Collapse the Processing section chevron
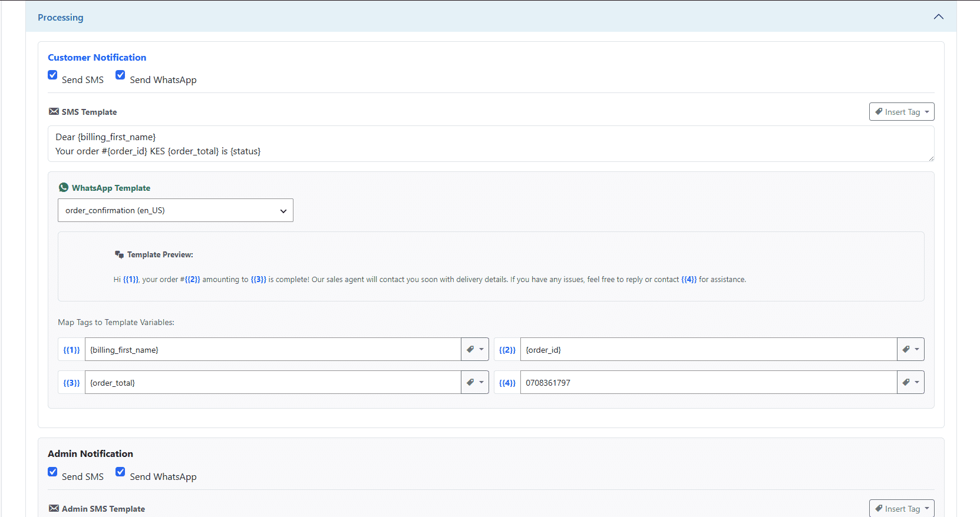980x517 pixels. (x=939, y=17)
